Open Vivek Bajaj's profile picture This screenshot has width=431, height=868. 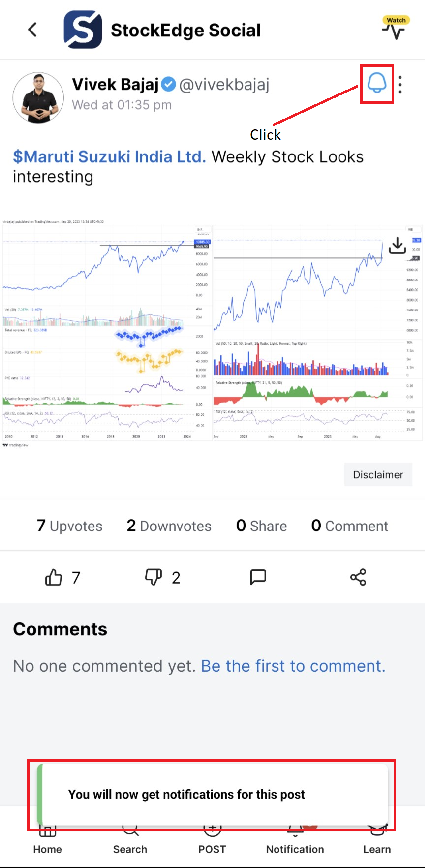(38, 98)
